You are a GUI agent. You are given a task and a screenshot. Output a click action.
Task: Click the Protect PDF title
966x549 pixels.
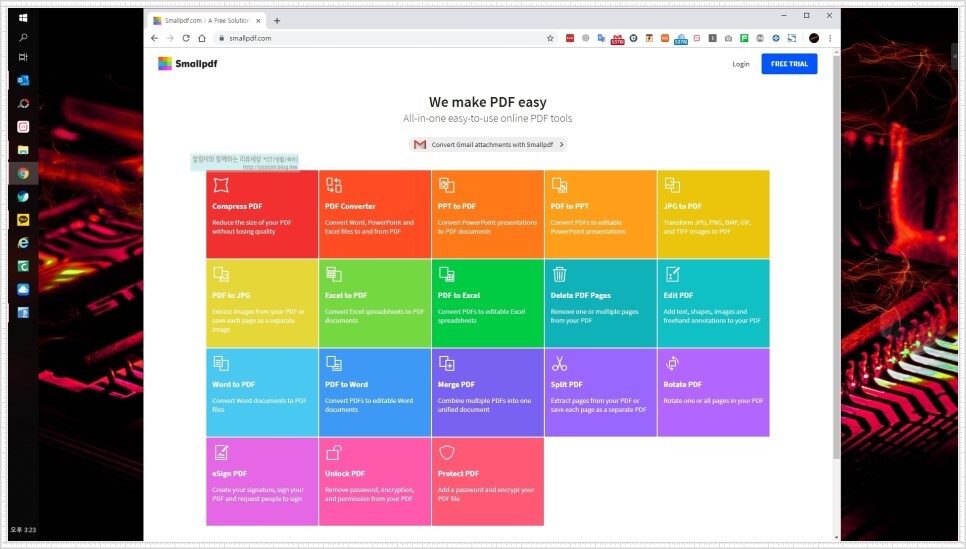(x=458, y=474)
